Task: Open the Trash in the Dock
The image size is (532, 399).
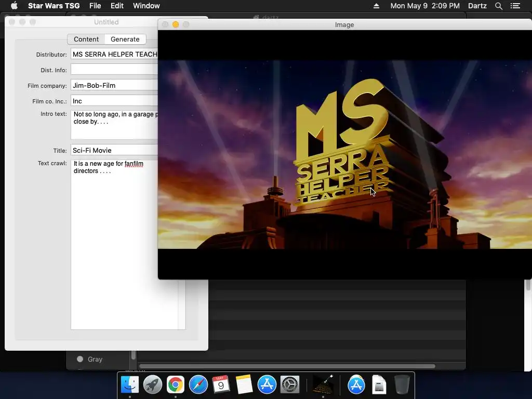Action: point(402,385)
